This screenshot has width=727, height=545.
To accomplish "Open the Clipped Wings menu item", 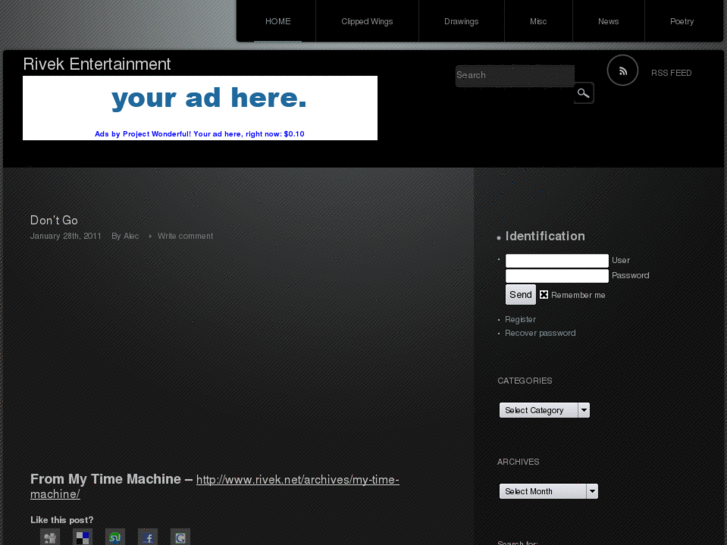I will click(x=367, y=21).
